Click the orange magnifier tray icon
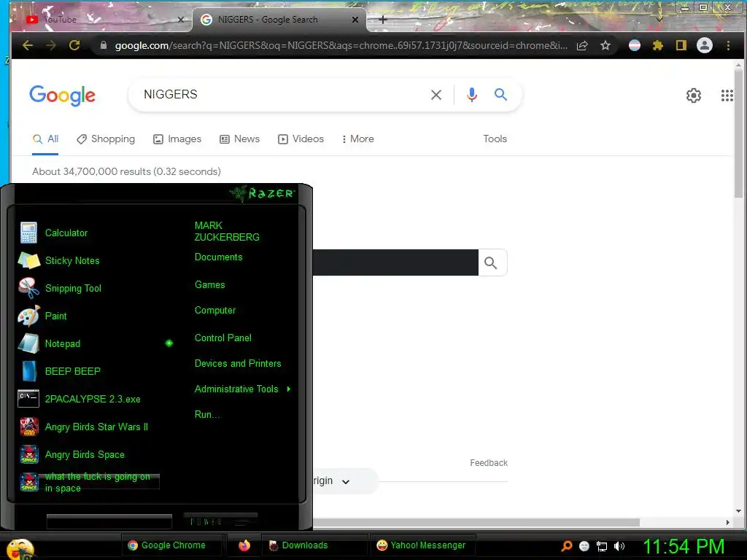The height and width of the screenshot is (560, 747). pos(567,546)
